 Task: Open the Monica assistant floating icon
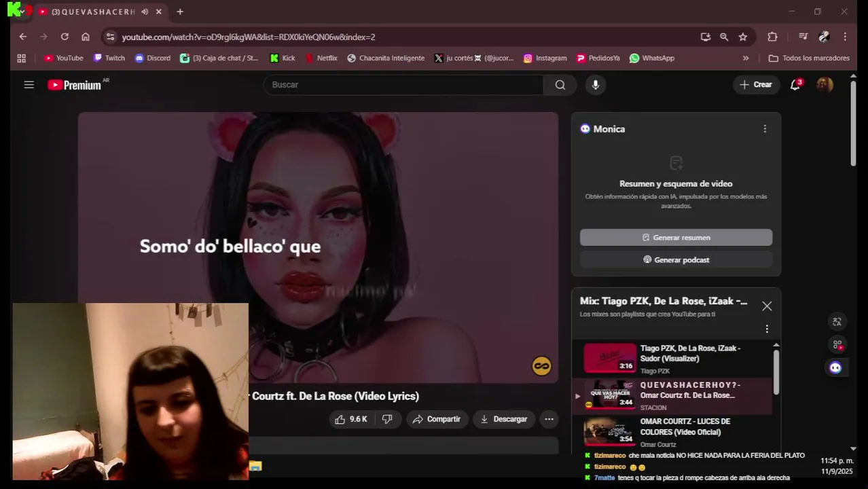coord(835,367)
